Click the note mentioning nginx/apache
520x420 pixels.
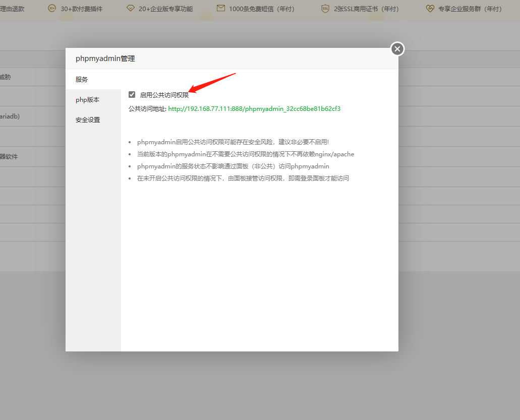pos(246,154)
